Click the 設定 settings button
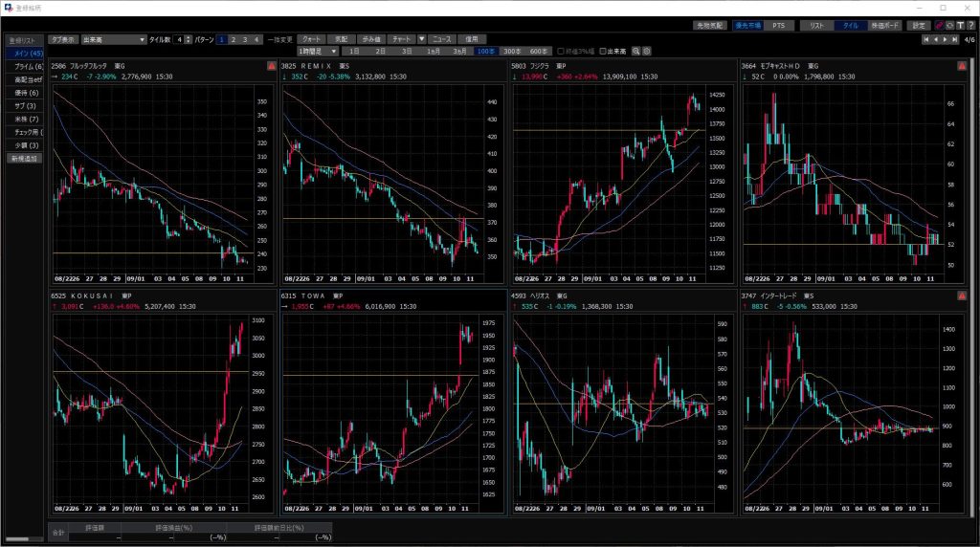The height and width of the screenshot is (547, 980). (x=919, y=25)
